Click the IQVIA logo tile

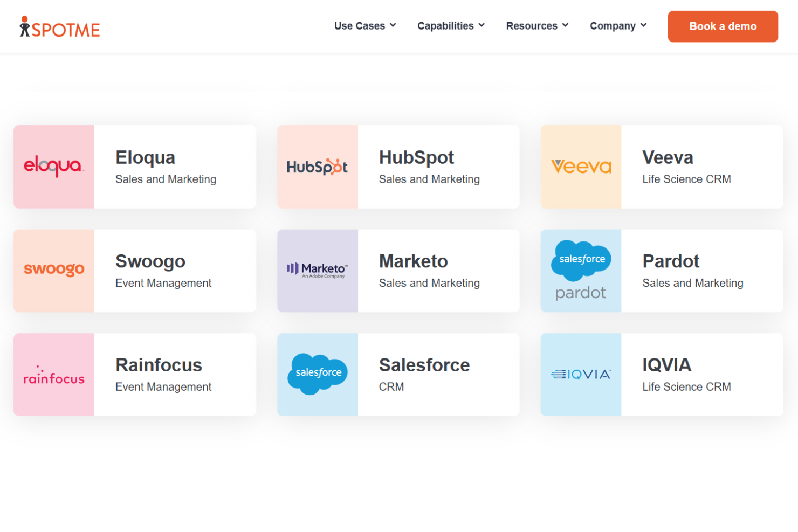pyautogui.click(x=581, y=375)
